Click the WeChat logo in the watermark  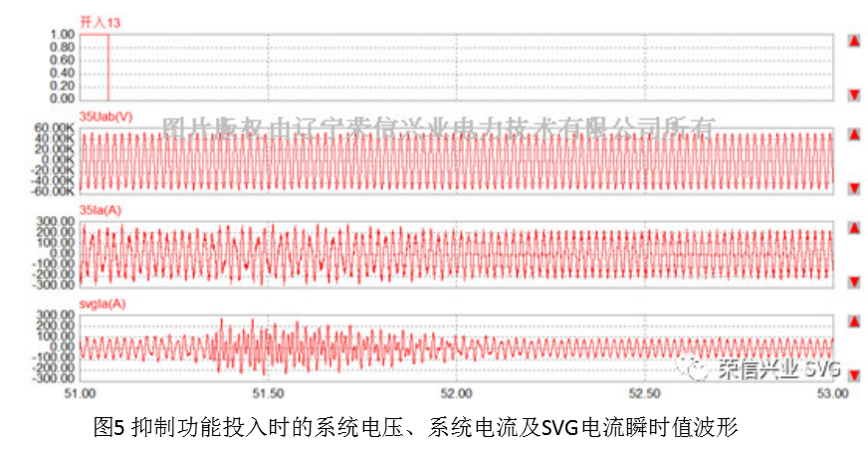(x=694, y=369)
